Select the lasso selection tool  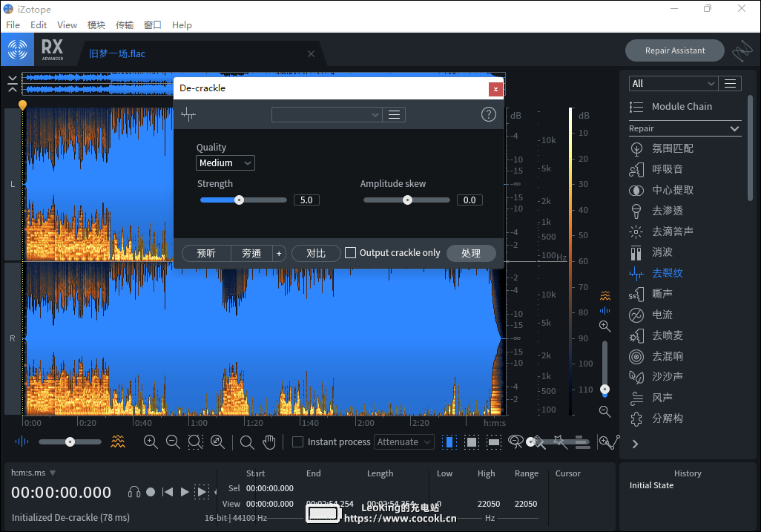pyautogui.click(x=515, y=441)
